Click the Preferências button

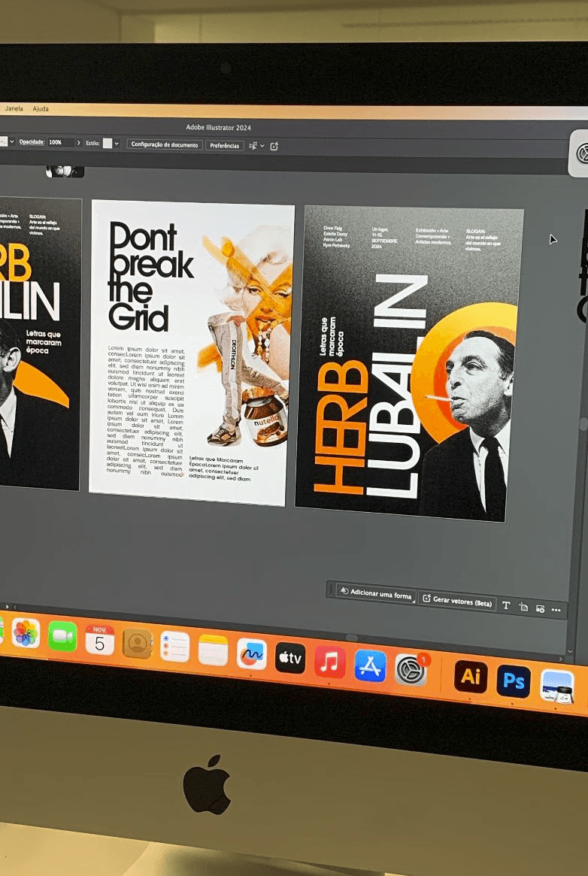225,146
